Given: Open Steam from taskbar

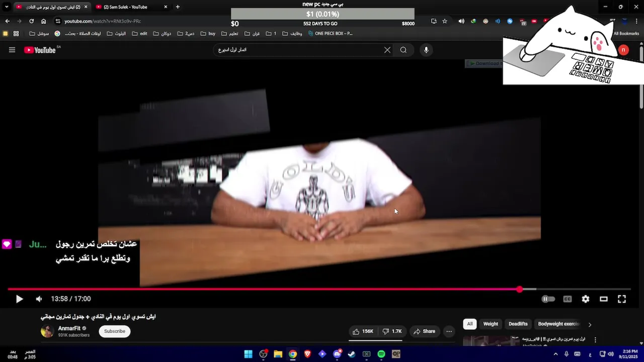Looking at the screenshot, I should pos(352,354).
